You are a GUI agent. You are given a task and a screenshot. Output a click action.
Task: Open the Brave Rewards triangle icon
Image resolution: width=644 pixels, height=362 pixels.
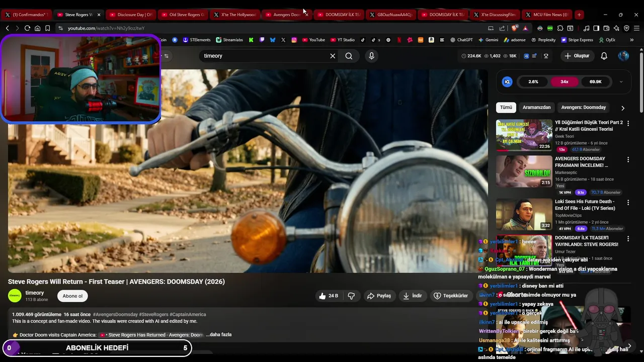click(525, 28)
